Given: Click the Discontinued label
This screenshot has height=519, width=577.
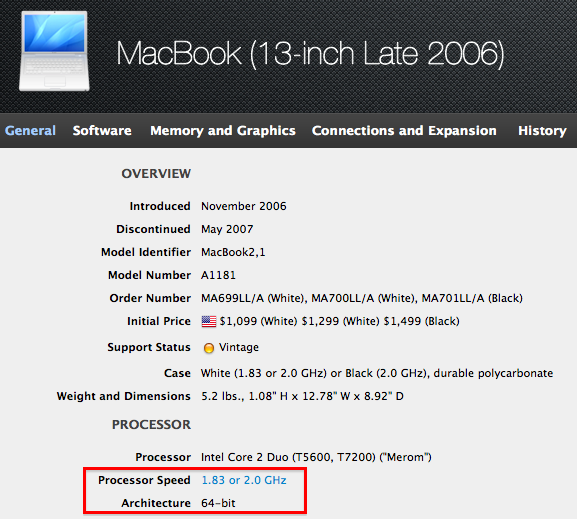Looking at the screenshot, I should [x=153, y=229].
